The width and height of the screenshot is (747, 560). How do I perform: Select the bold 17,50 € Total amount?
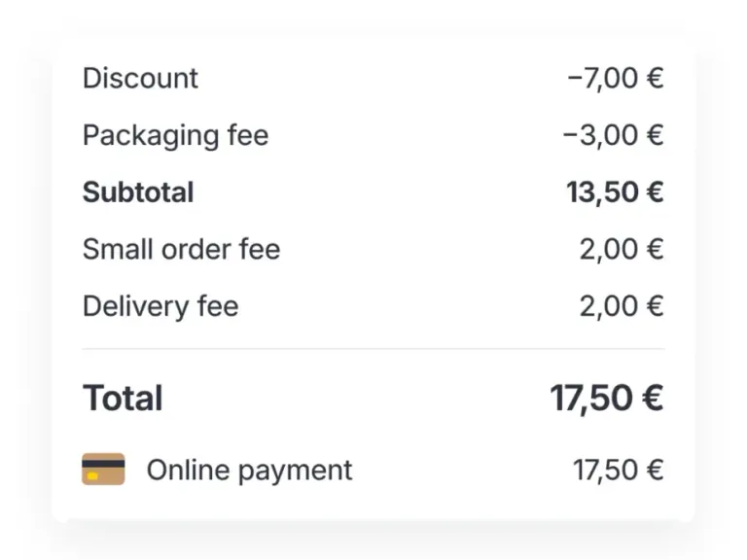tap(607, 398)
